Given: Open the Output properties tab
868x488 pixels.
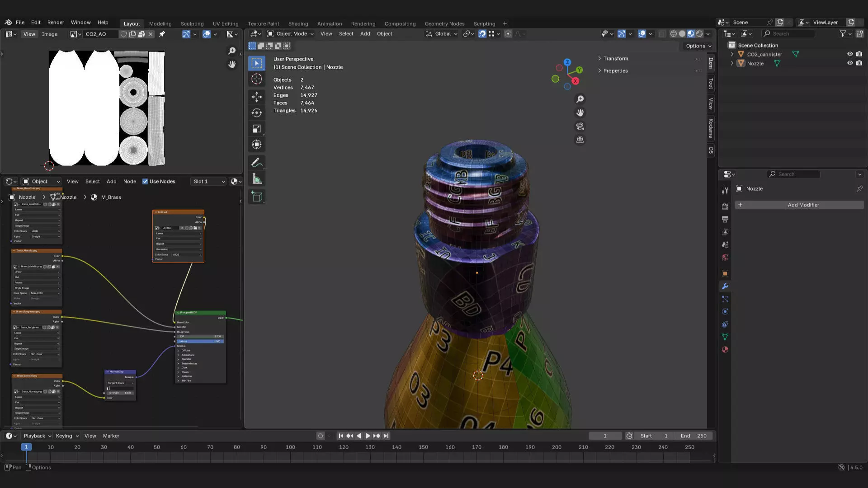Looking at the screenshot, I should coord(725,219).
